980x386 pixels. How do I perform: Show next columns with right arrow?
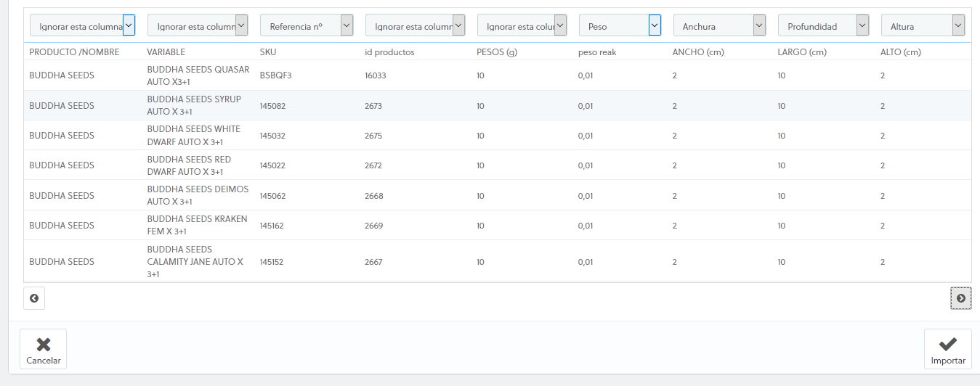(961, 298)
